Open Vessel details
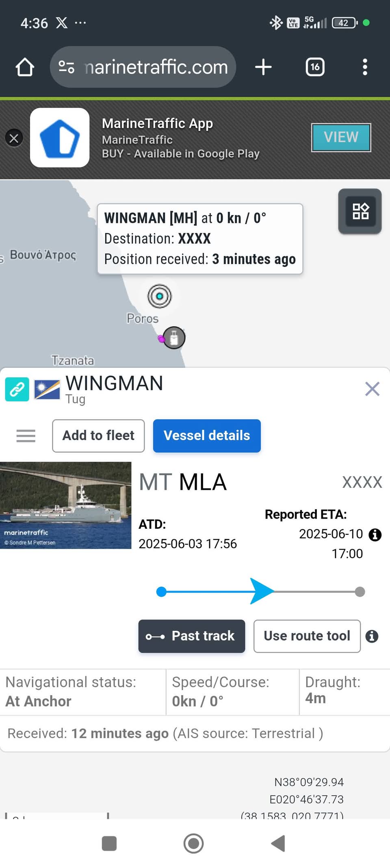 (x=207, y=436)
